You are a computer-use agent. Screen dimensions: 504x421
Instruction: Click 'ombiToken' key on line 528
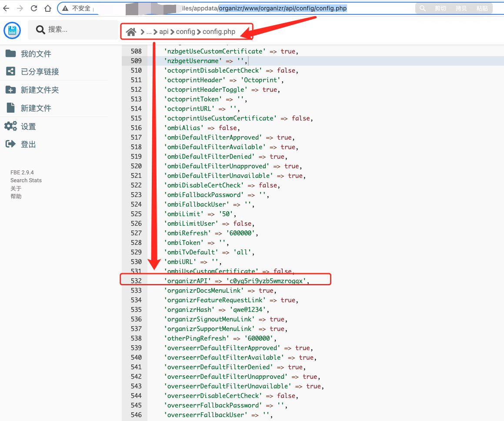click(184, 243)
